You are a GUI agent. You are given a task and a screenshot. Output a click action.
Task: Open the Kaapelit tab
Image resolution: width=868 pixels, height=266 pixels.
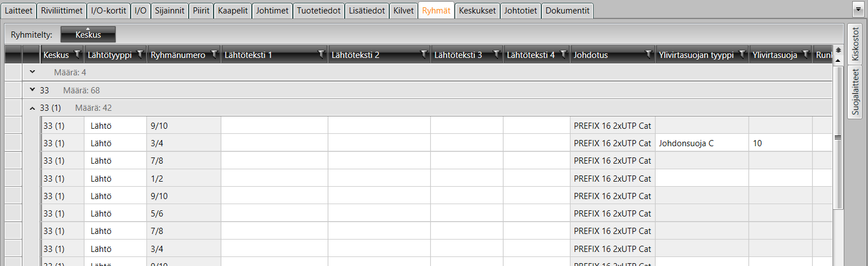233,10
